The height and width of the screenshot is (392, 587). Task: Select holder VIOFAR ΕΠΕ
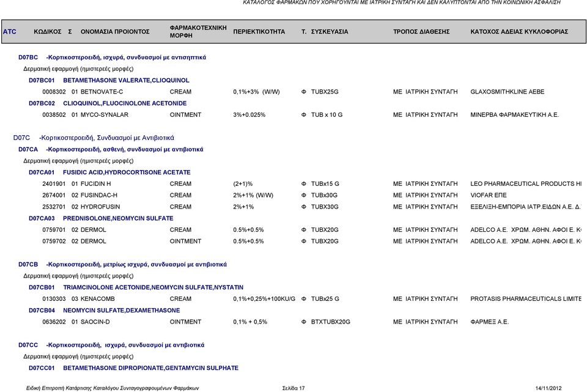tap(489, 195)
